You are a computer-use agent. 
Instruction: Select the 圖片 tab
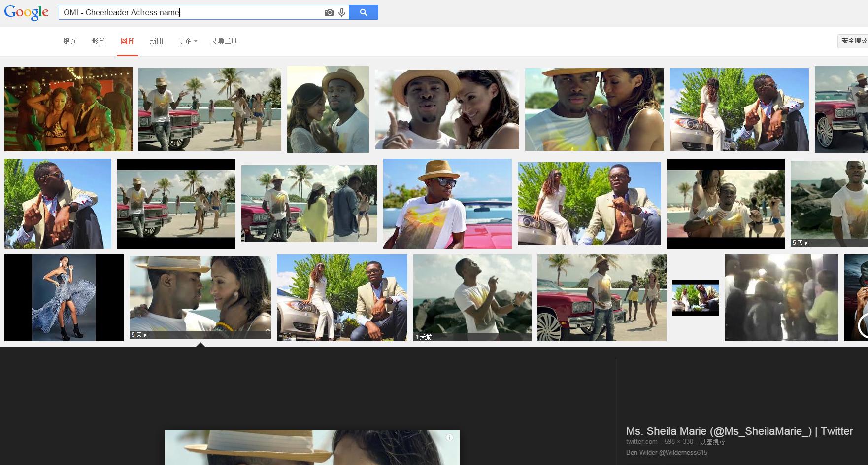(127, 41)
